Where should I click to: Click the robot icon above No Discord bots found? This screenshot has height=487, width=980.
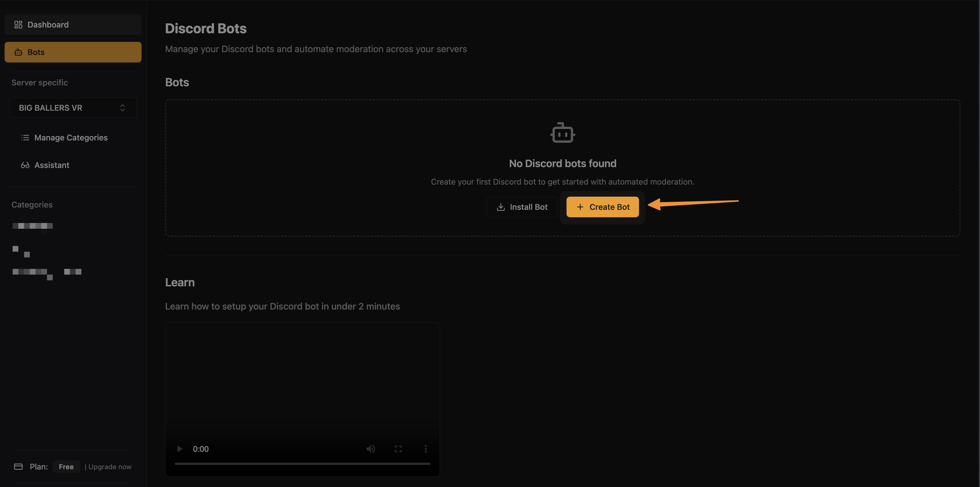(x=562, y=133)
